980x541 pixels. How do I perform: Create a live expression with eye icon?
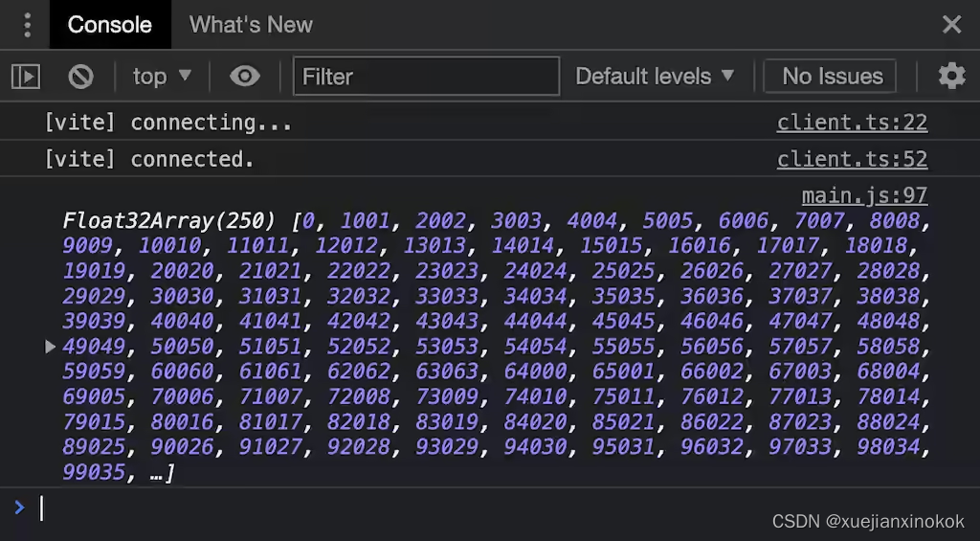pos(244,77)
